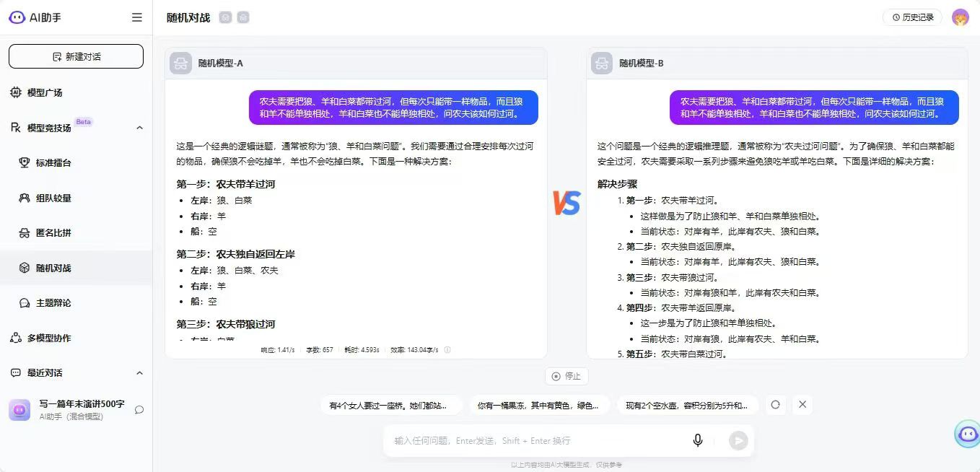980x472 pixels.
Task: Collapse the 模型竞技场 section chevron
Action: pyautogui.click(x=139, y=128)
